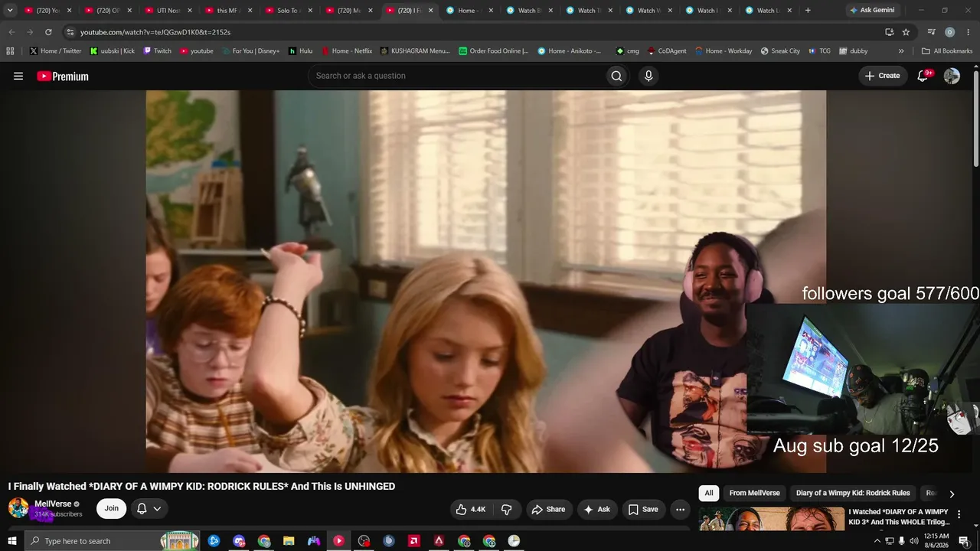Start voice search with microphone icon
This screenshot has height=551, width=980.
click(x=648, y=76)
